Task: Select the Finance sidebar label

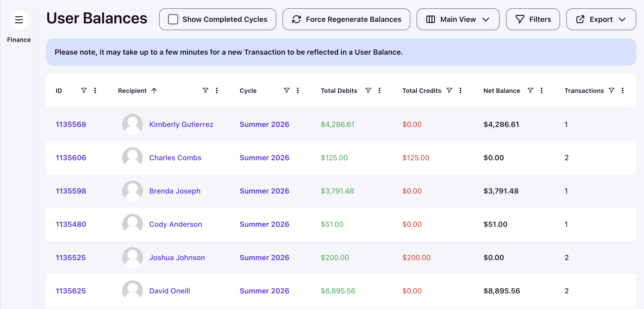Action: click(x=19, y=40)
